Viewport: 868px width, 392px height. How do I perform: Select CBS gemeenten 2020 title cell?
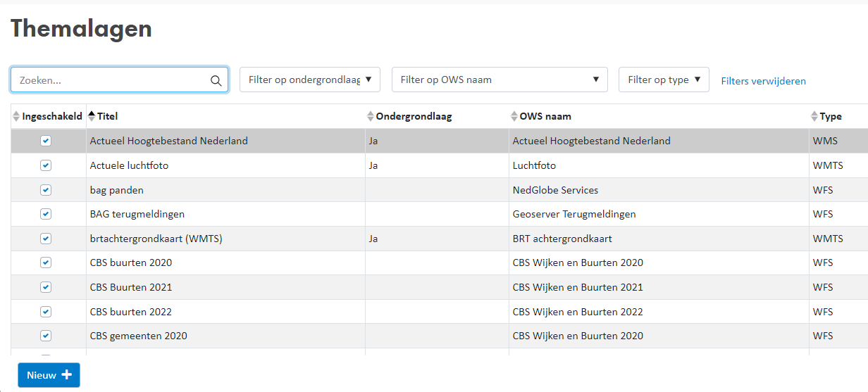[x=225, y=336]
